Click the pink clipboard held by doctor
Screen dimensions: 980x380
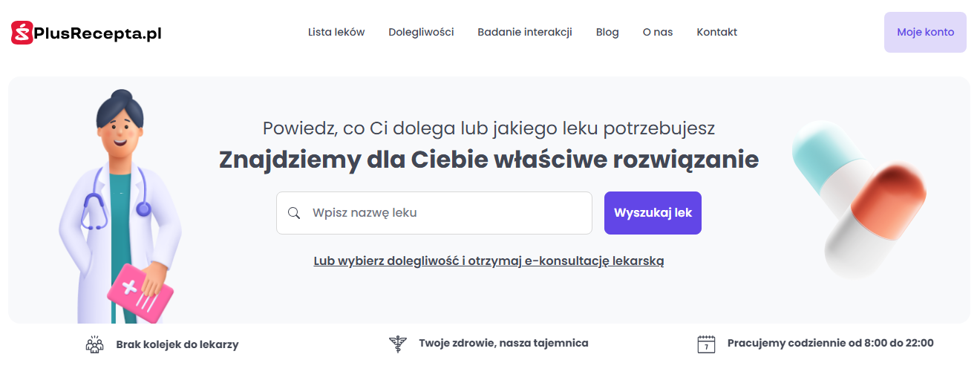pyautogui.click(x=140, y=294)
